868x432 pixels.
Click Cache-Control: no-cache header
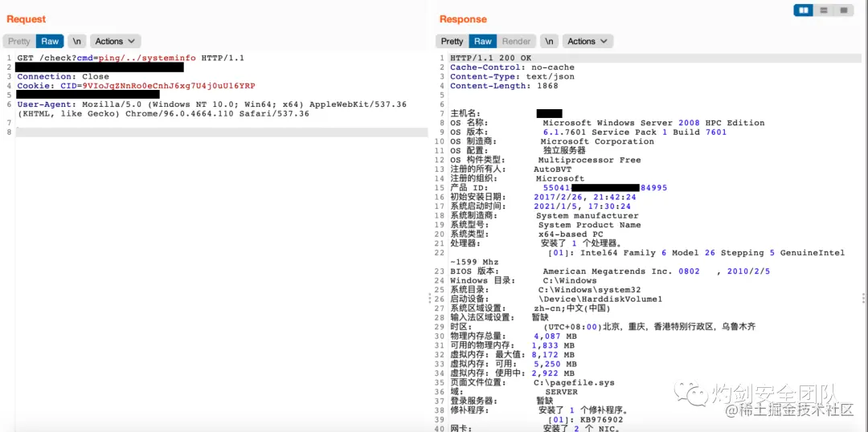(512, 67)
